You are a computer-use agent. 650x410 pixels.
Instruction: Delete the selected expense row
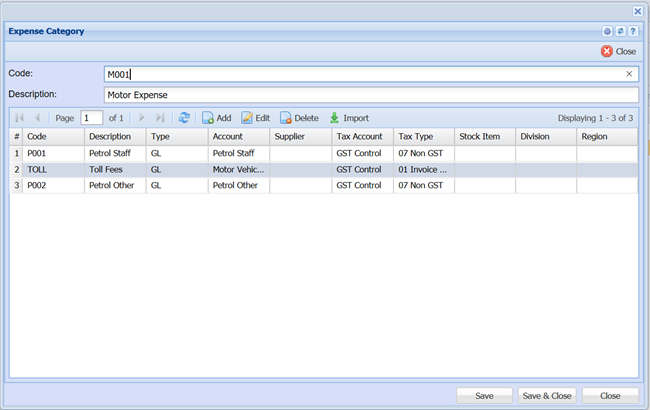(x=299, y=118)
